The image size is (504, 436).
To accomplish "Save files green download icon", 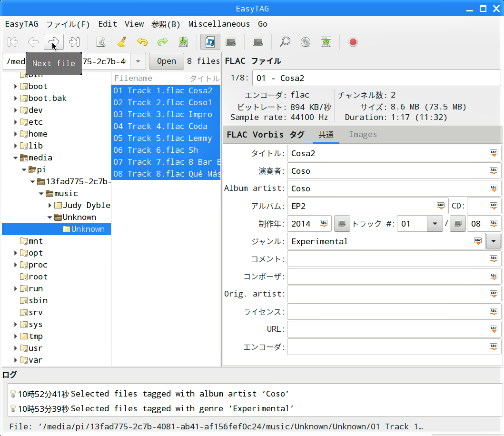I will pyautogui.click(x=183, y=42).
